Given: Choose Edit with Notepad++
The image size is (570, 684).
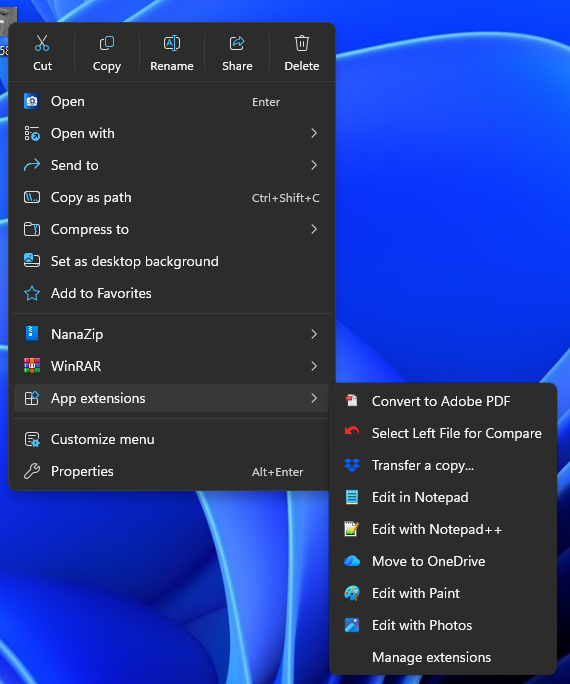Looking at the screenshot, I should [443, 529].
